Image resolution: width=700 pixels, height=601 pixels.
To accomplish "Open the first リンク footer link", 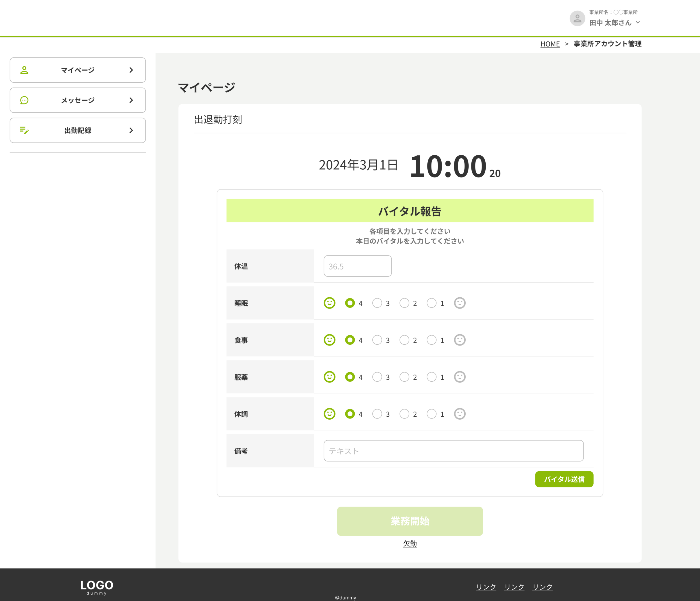I will [x=486, y=587].
